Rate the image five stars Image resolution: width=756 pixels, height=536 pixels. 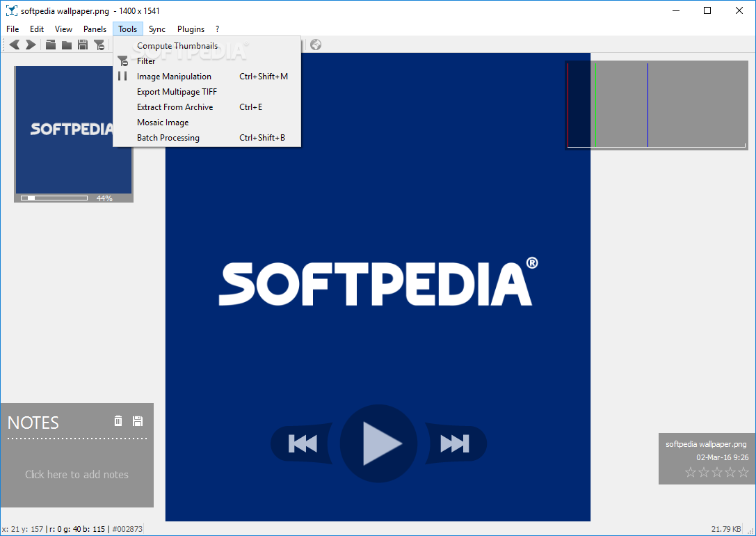[743, 472]
